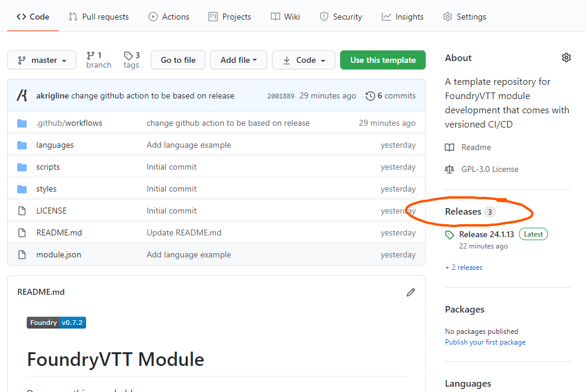Click file icon beside README.md row
Screen dimensions: 586x392
[x=22, y=233]
